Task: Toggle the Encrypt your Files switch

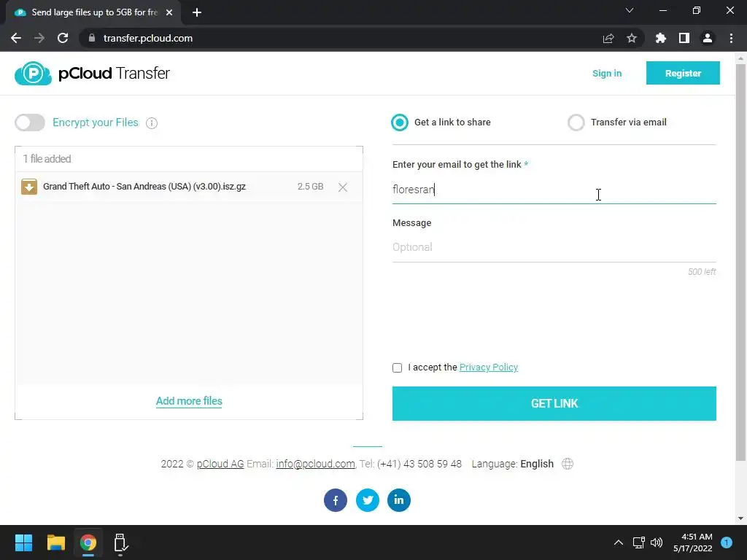Action: 29,122
